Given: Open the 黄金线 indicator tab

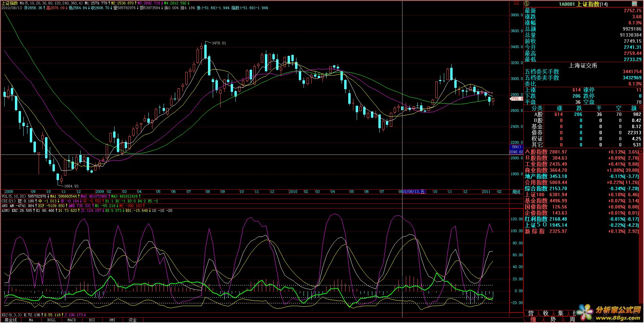Looking at the screenshot, I should click(x=11, y=320).
